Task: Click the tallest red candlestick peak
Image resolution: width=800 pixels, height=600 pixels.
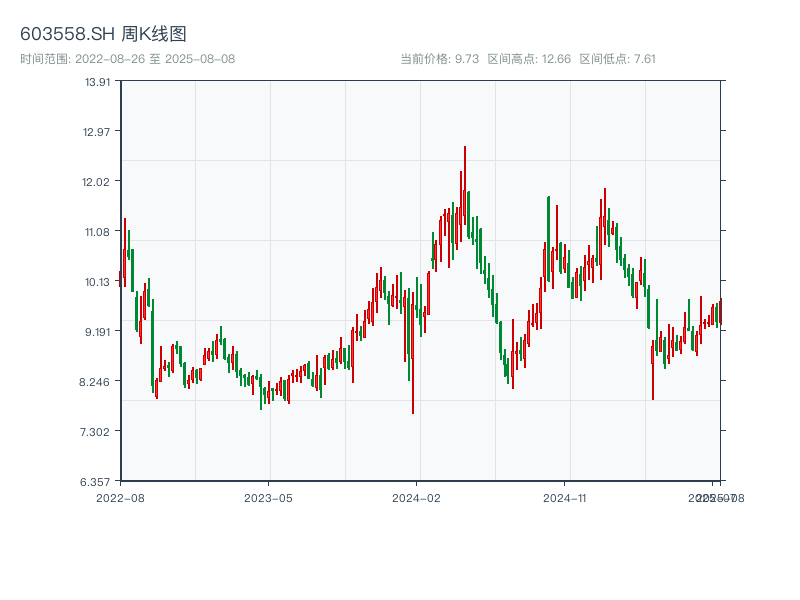Action: [465, 150]
